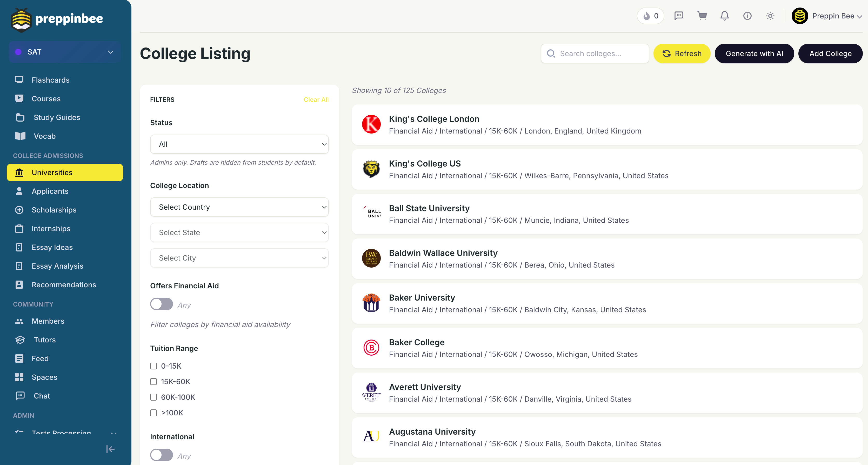Viewport: 868px width, 465px height.
Task: Toggle the International filter switch
Action: [x=161, y=455]
